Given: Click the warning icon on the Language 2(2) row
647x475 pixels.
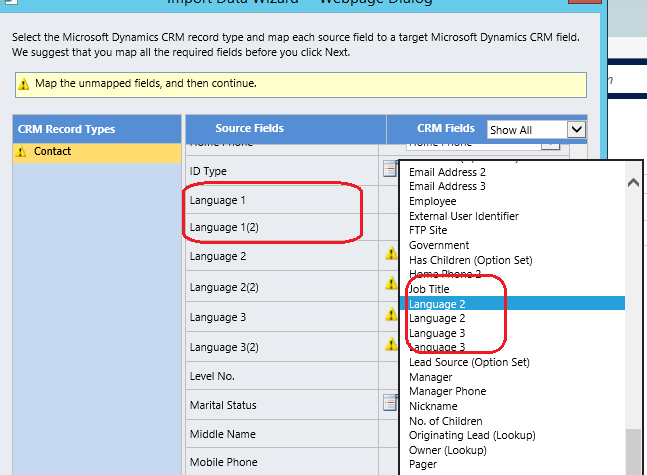Looking at the screenshot, I should click(x=391, y=283).
